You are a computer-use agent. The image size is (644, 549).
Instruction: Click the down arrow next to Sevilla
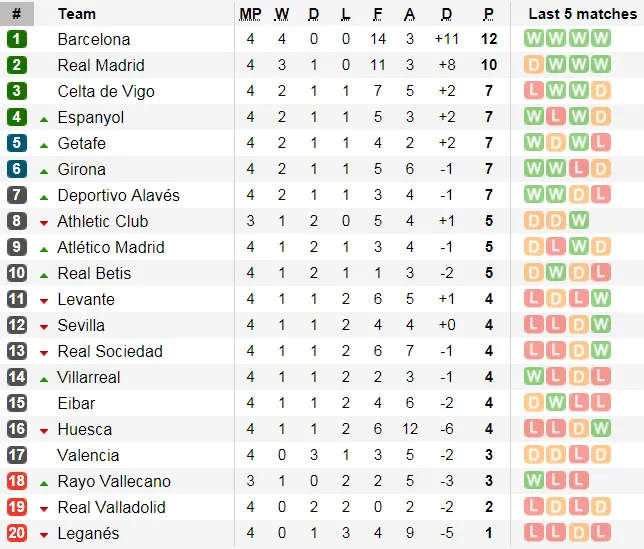[44, 326]
